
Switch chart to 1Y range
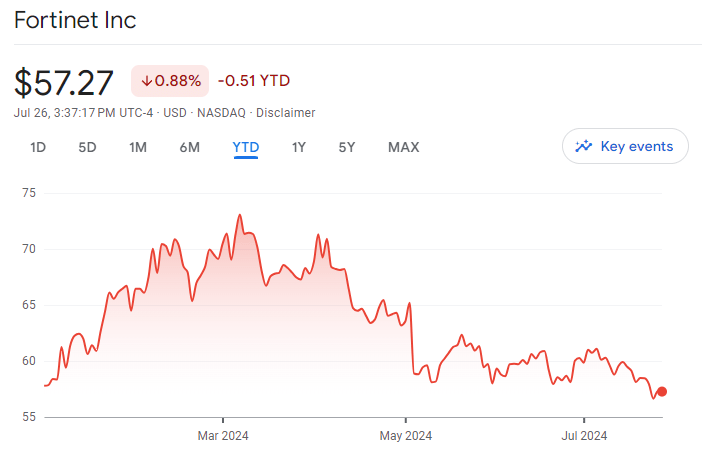pos(298,147)
